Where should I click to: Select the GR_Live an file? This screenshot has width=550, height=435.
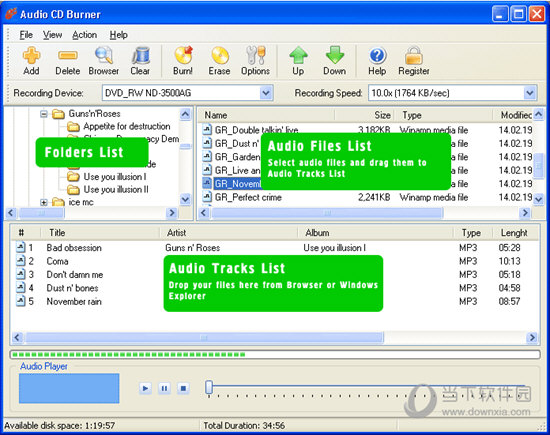[237, 170]
